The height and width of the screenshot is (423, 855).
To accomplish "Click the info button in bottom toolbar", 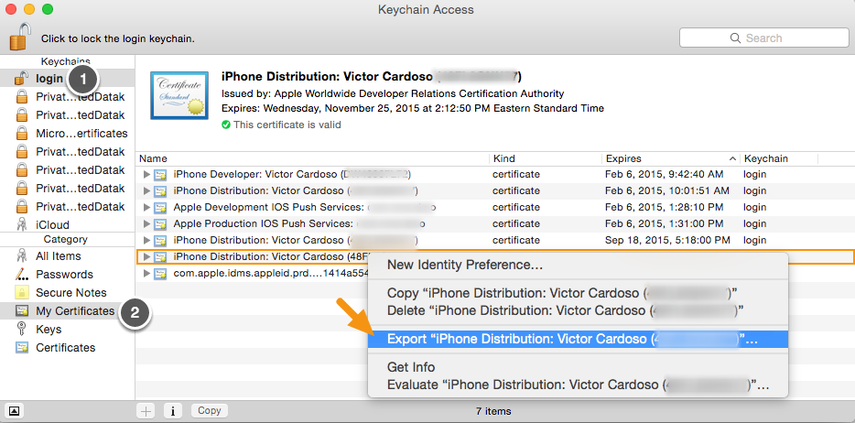I will (x=172, y=410).
